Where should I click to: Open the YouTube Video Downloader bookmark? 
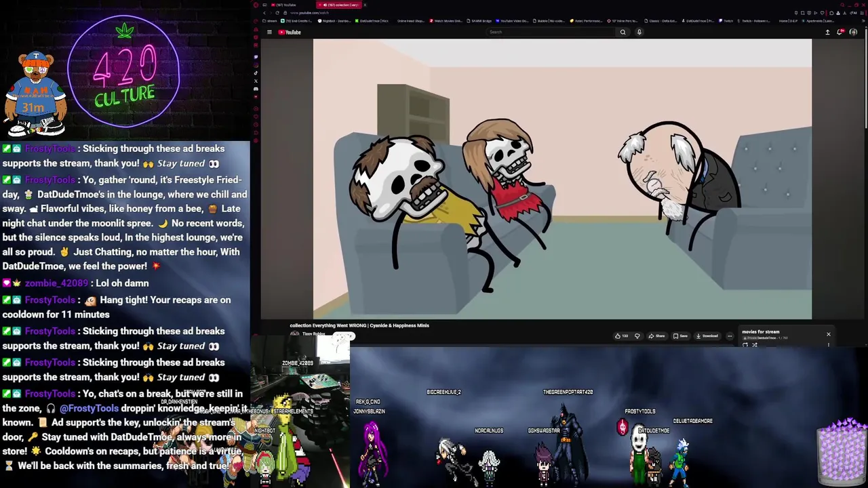coord(512,21)
